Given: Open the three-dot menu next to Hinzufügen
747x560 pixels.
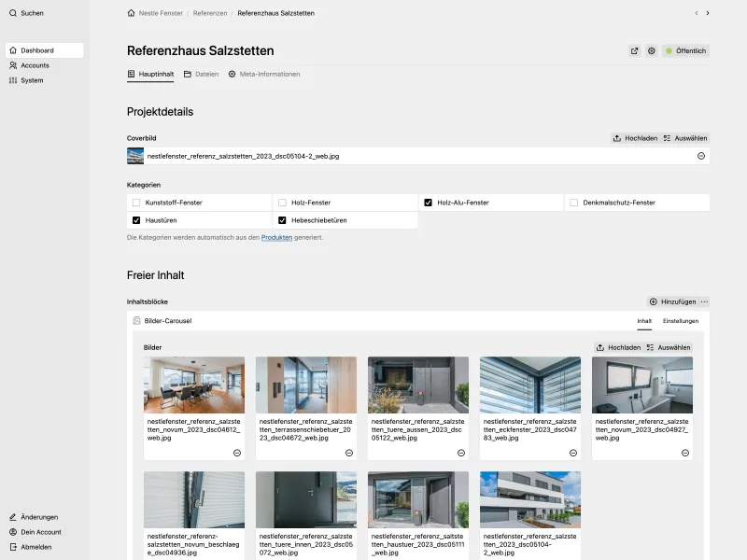Looking at the screenshot, I should tap(703, 301).
